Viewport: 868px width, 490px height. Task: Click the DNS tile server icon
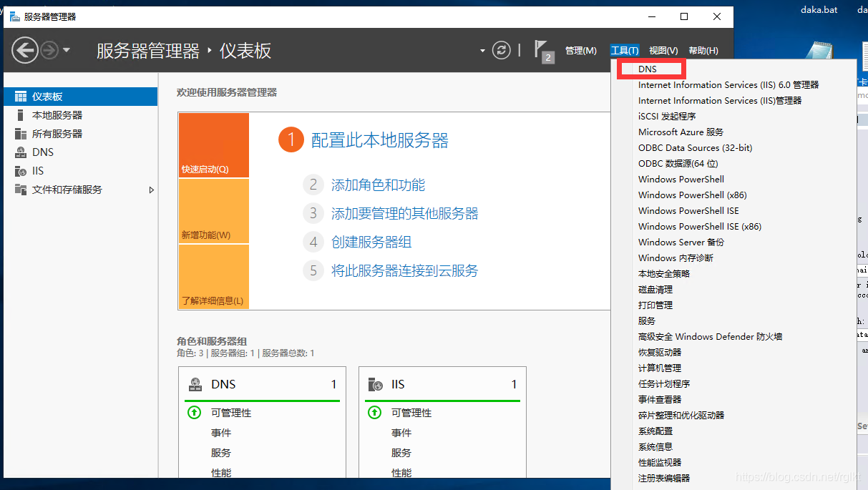195,384
